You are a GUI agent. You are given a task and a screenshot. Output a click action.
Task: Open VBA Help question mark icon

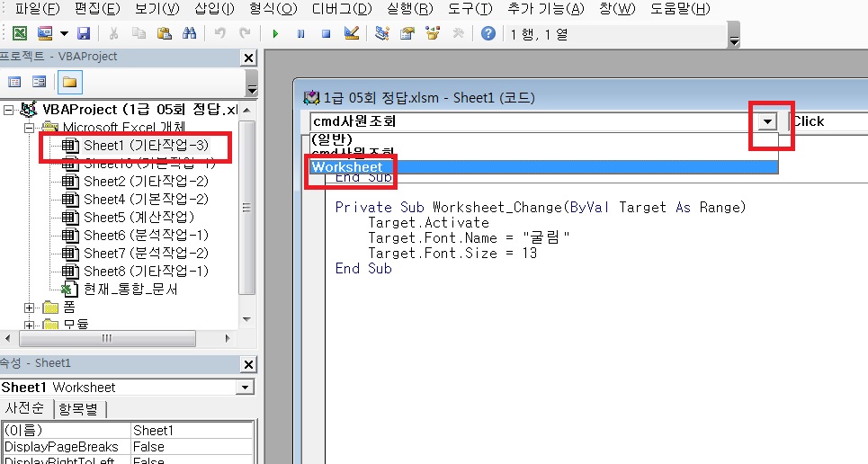click(488, 33)
